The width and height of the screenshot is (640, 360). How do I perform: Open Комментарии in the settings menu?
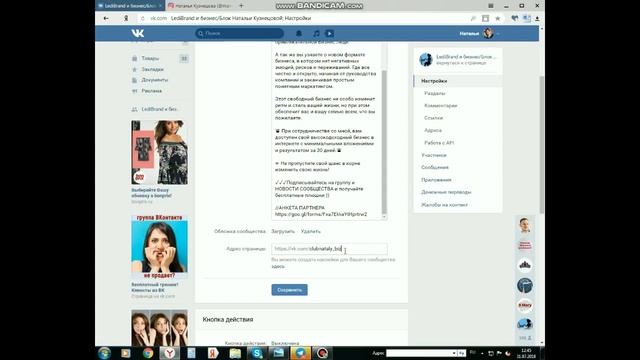(440, 106)
